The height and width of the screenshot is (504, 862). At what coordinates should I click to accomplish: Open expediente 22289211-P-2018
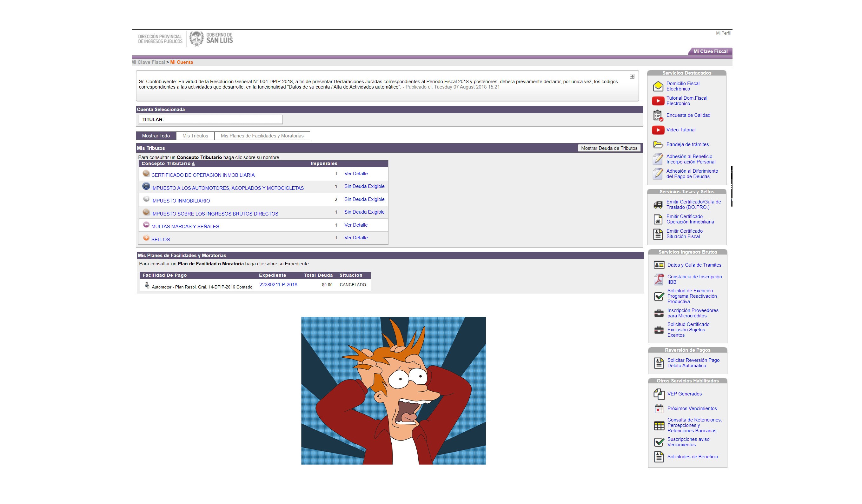point(278,285)
